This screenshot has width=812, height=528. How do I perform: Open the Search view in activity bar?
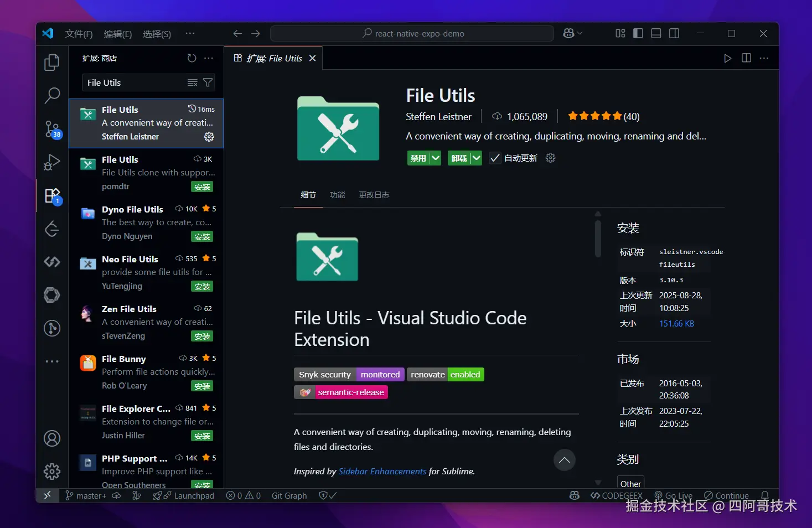pos(52,96)
